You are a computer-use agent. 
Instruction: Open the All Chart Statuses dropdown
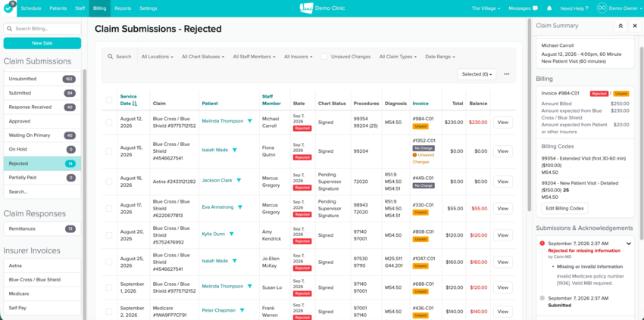click(x=203, y=57)
